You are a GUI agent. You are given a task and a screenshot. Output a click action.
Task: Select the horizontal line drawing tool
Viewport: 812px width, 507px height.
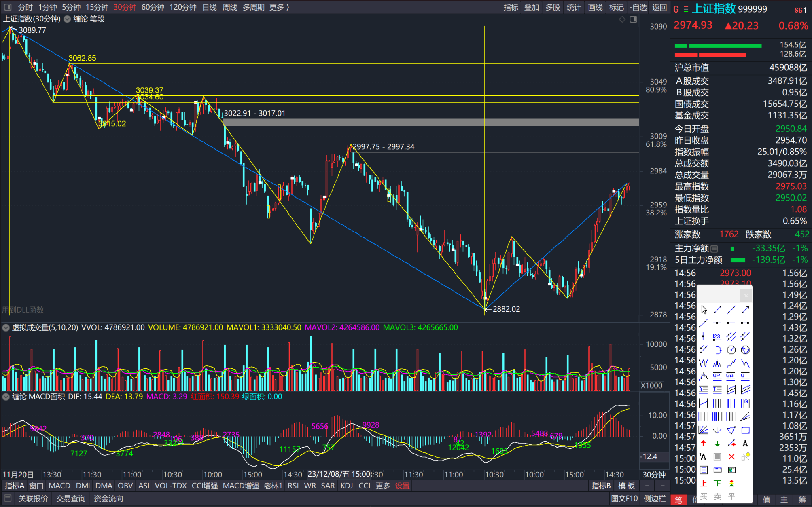pyautogui.click(x=717, y=323)
